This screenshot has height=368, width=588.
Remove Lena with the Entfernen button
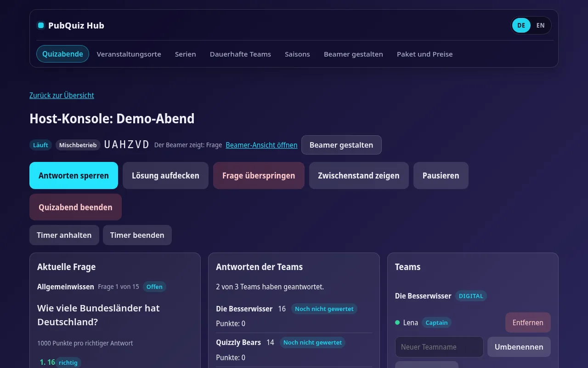528,322
